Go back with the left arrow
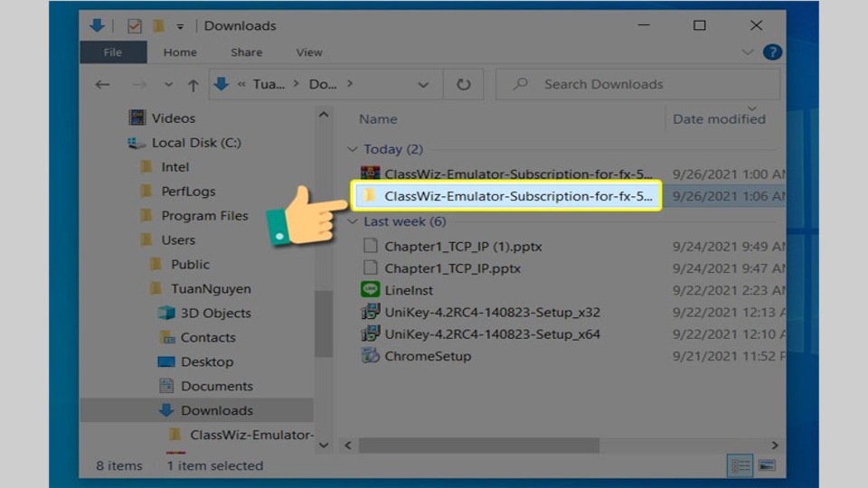This screenshot has width=868, height=488. pos(102,84)
